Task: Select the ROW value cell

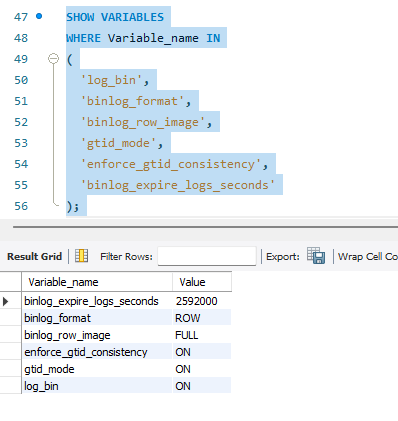Action: [x=202, y=318]
